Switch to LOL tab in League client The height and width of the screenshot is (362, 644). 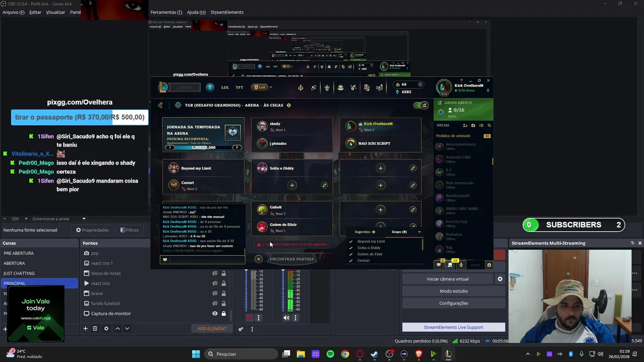coord(225,87)
